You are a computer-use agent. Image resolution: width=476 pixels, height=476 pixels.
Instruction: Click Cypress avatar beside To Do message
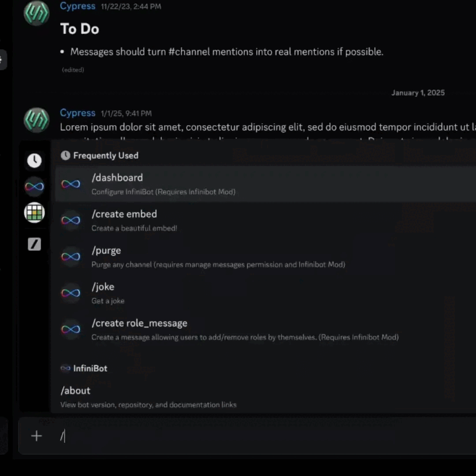pos(36,13)
